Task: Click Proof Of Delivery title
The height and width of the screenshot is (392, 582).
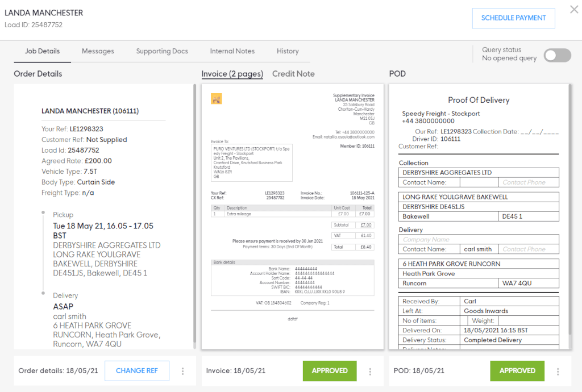Action: 479,100
